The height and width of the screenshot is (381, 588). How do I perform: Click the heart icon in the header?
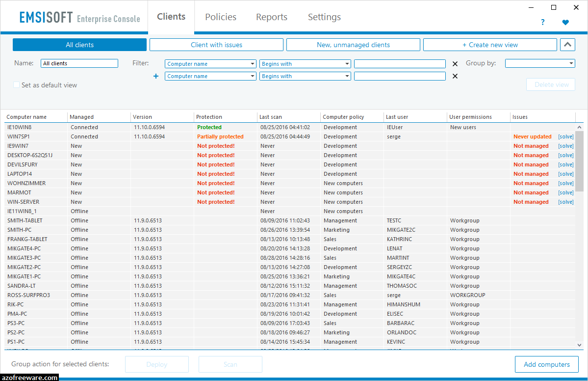click(565, 22)
